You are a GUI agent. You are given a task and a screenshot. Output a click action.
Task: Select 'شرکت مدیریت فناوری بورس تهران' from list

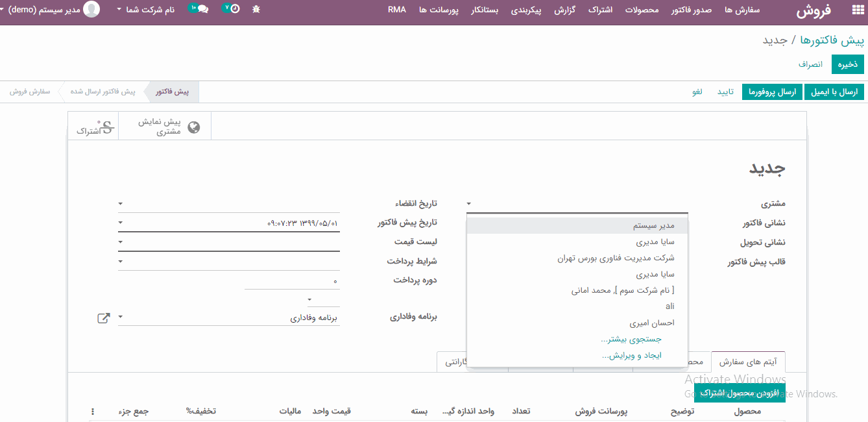point(615,258)
